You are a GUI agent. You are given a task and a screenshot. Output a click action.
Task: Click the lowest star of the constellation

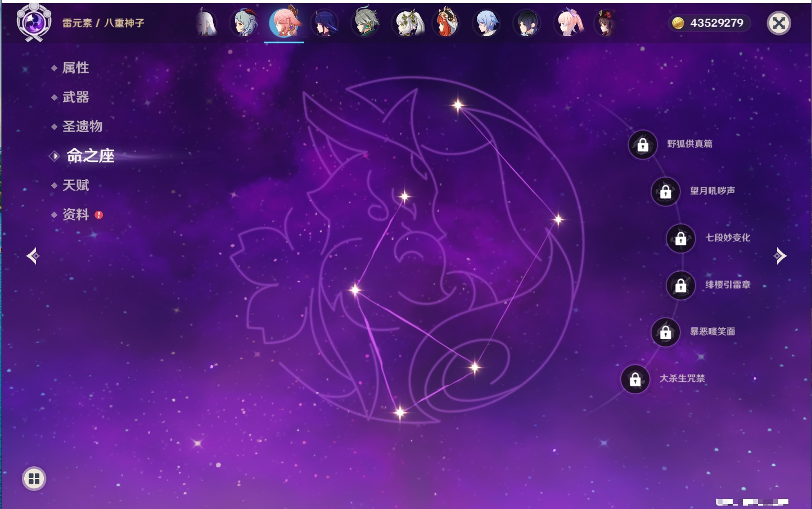point(400,413)
